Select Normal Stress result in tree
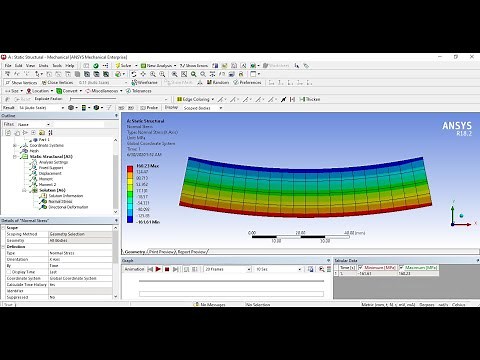The width and height of the screenshot is (480, 360). 60,202
